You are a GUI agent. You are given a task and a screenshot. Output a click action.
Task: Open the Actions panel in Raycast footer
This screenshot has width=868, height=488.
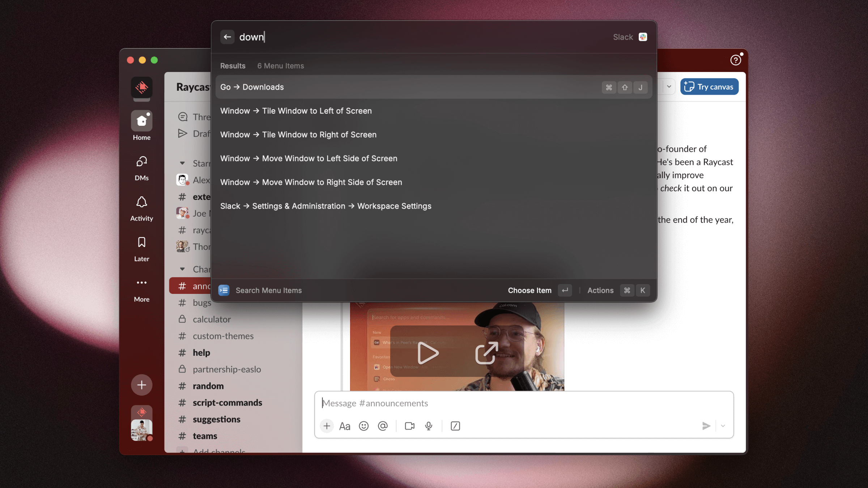point(618,290)
